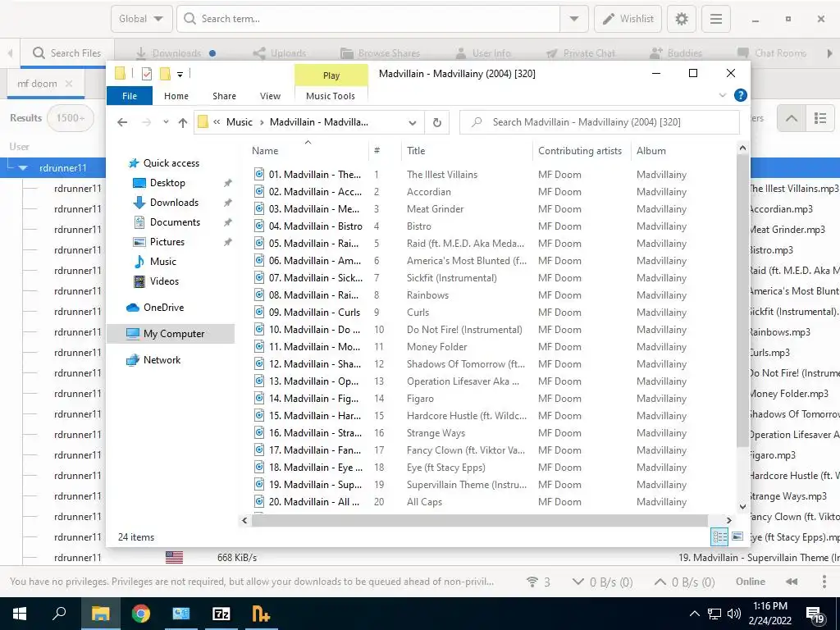Collapse results with the up chevron button
Viewport: 840px width, 630px height.
[792, 118]
